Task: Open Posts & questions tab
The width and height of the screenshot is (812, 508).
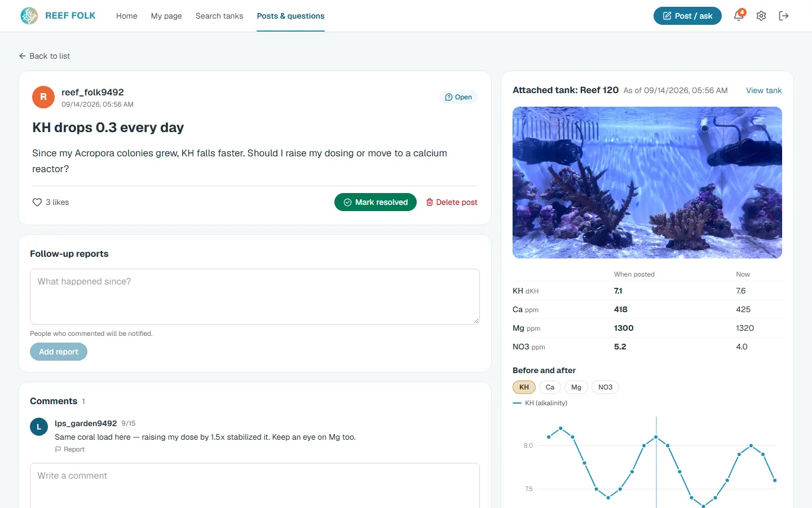Action: point(290,16)
